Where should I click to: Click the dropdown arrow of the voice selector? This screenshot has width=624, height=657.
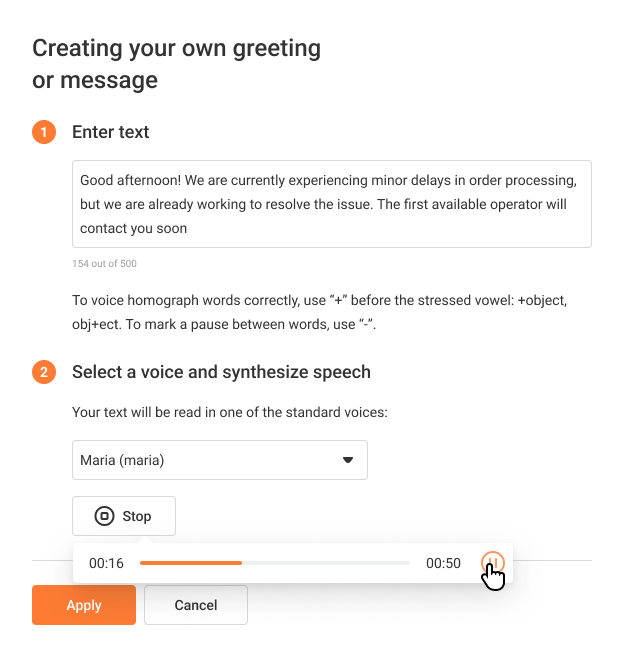[347, 460]
